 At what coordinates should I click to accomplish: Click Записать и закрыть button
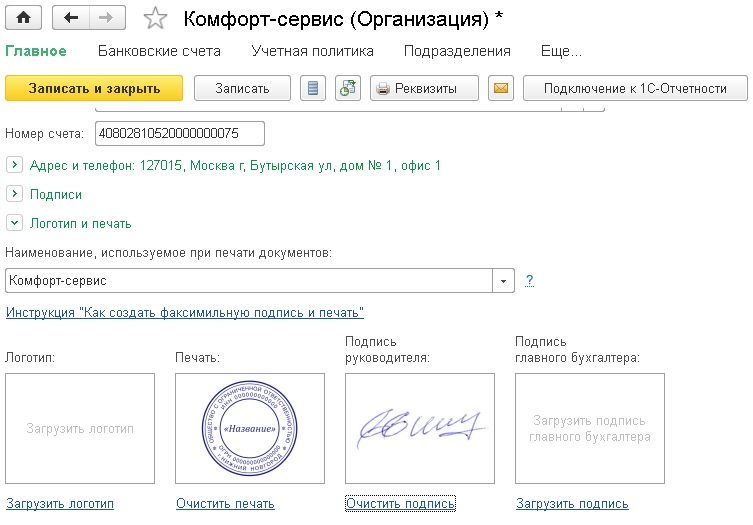pos(94,88)
